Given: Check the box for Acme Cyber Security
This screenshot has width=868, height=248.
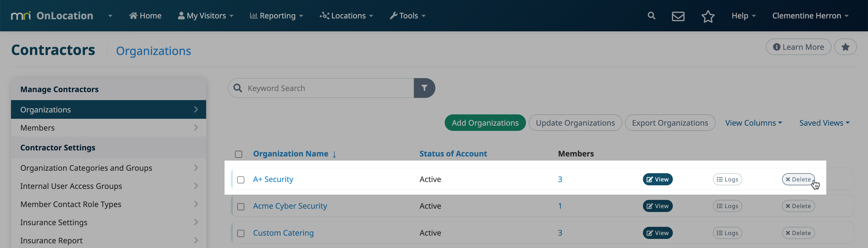Looking at the screenshot, I should coord(240,206).
